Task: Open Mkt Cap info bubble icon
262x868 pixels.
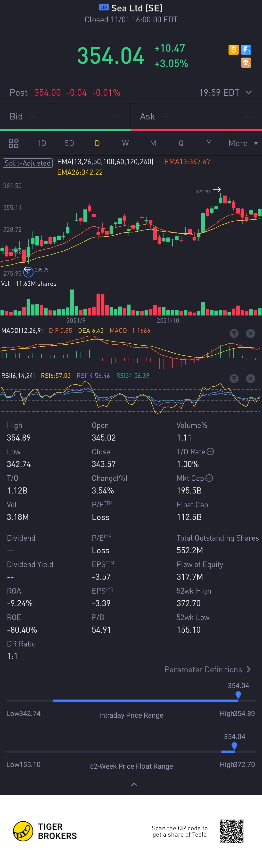Action: [209, 478]
